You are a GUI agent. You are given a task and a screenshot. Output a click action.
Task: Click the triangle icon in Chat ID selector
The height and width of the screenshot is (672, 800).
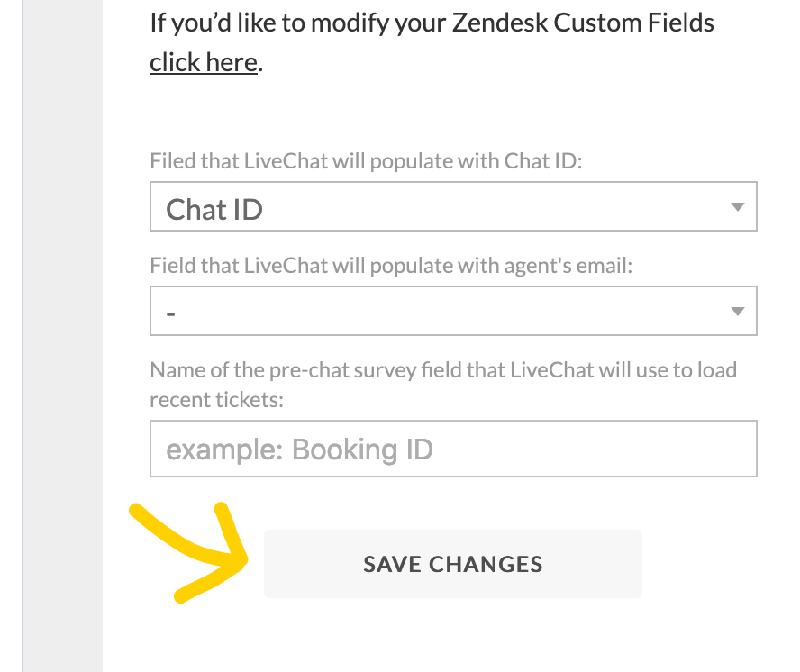coord(737,206)
